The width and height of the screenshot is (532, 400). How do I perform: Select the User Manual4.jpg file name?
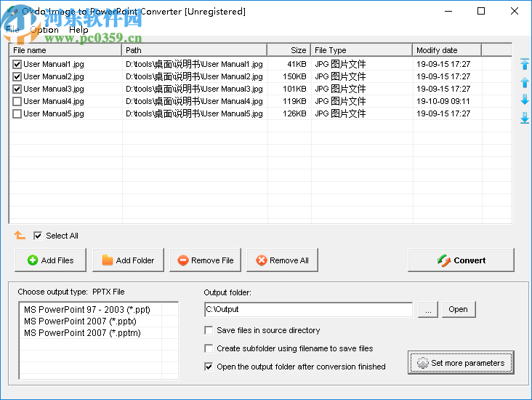54,101
